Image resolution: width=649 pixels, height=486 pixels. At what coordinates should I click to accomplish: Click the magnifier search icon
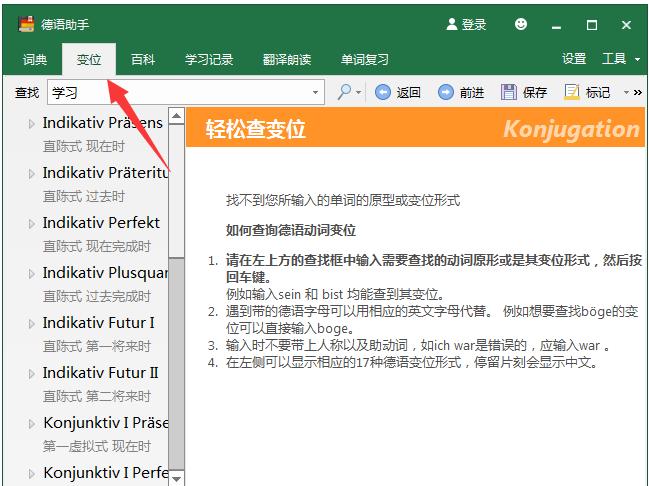(344, 92)
